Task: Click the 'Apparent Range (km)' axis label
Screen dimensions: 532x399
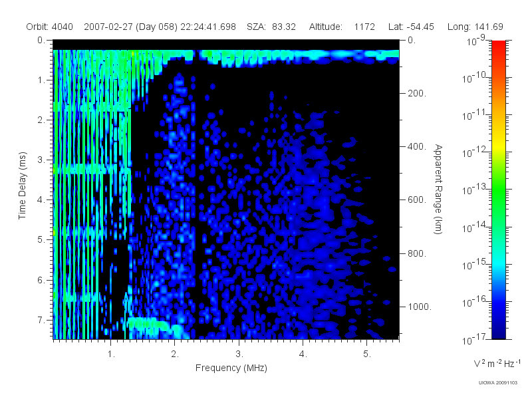Action: [438, 189]
